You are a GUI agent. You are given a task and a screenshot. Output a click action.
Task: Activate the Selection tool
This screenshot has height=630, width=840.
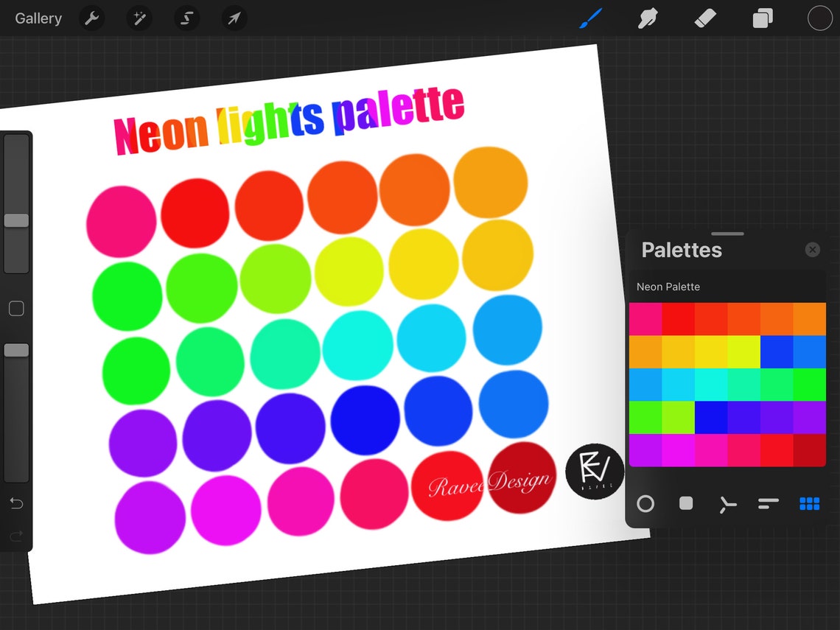tap(186, 18)
